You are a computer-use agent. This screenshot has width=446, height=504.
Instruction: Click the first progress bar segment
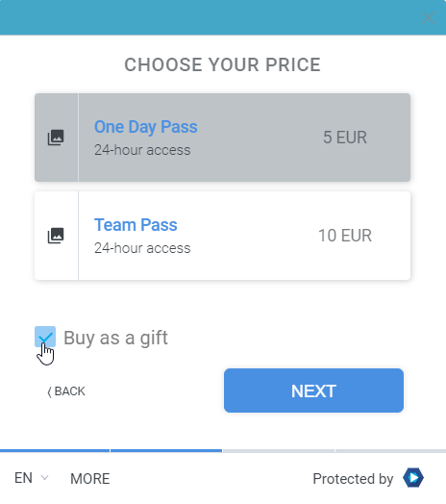point(55,451)
